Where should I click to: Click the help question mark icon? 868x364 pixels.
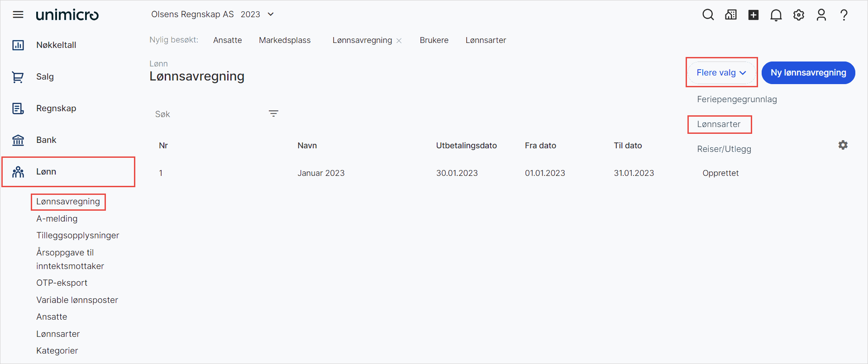tap(844, 15)
